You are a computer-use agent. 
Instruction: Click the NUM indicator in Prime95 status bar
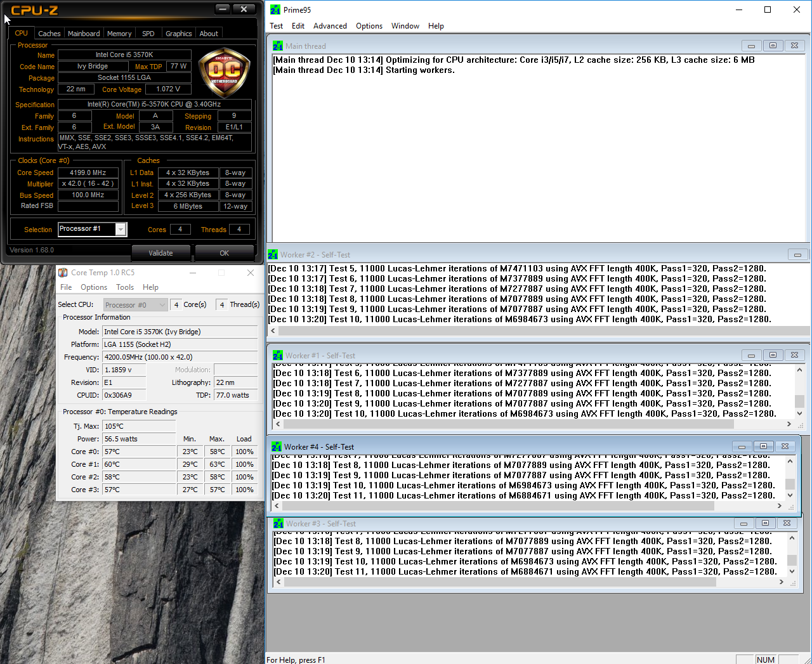[x=766, y=660]
